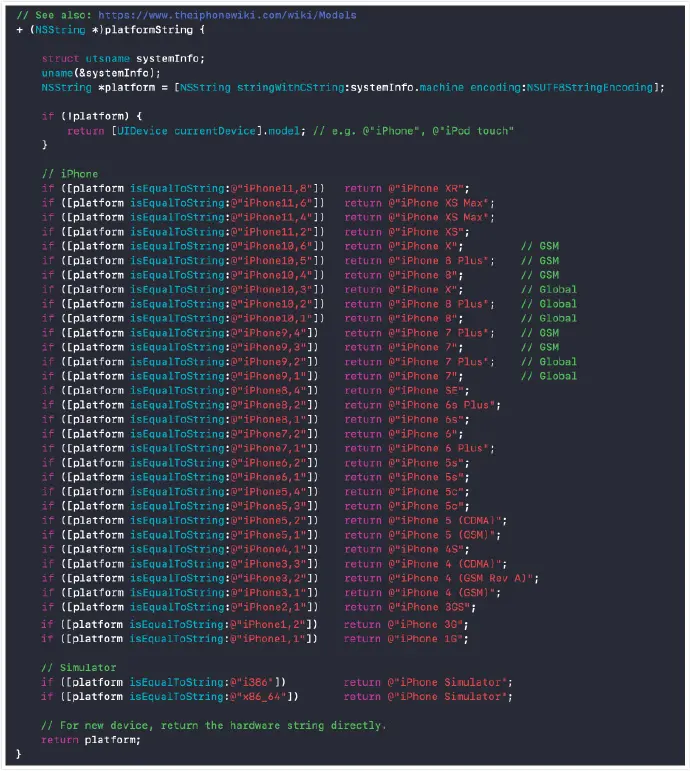Click the // Global comment on iPhone10,3 line
690x771 pixels.
(549, 290)
